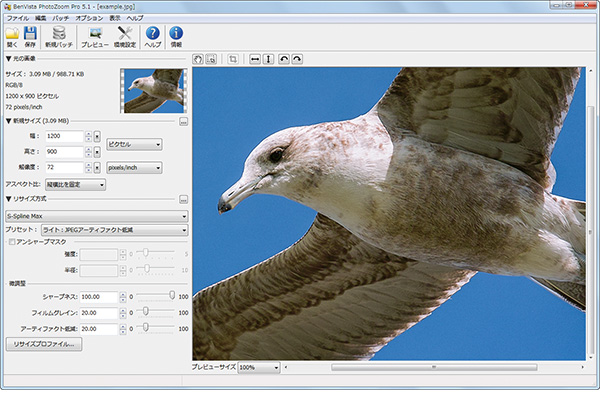This screenshot has height=400, width=600.
Task: Open the Aspect Ratio (アスペクト比) dropdown
Action: tap(75, 184)
